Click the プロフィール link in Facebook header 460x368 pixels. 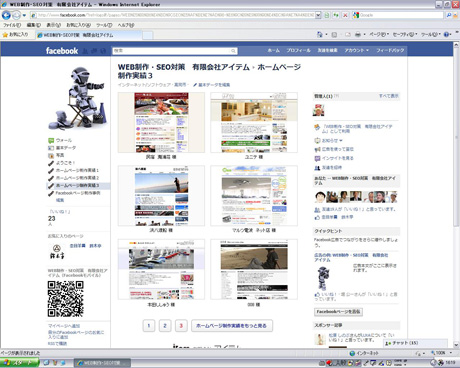tap(299, 50)
